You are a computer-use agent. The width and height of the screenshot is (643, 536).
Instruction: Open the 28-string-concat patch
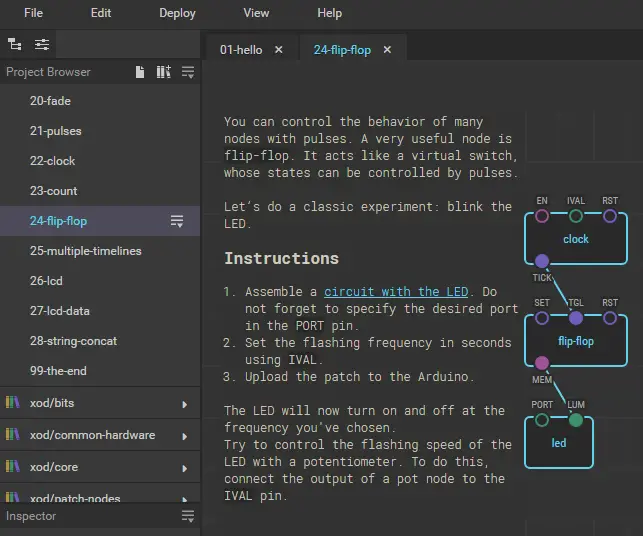click(100, 340)
